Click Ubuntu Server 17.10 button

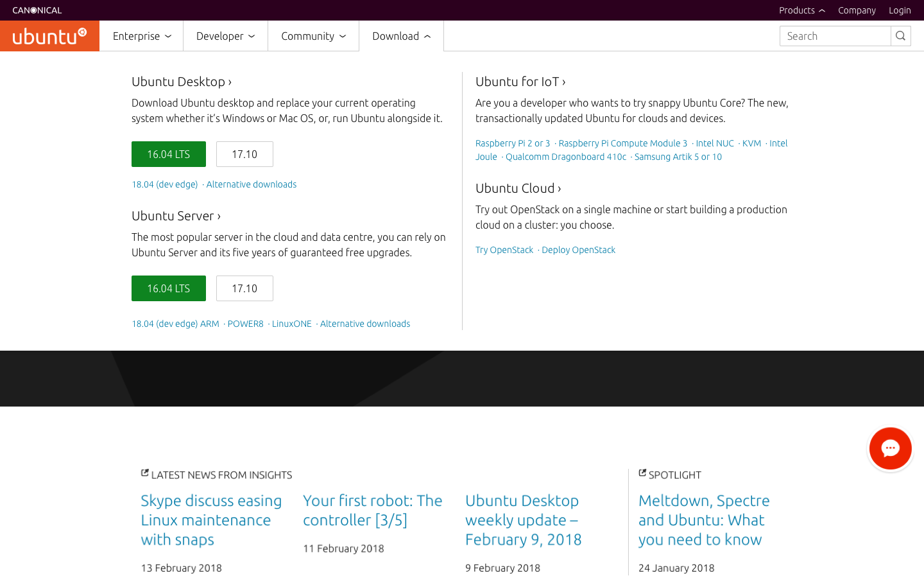[244, 288]
